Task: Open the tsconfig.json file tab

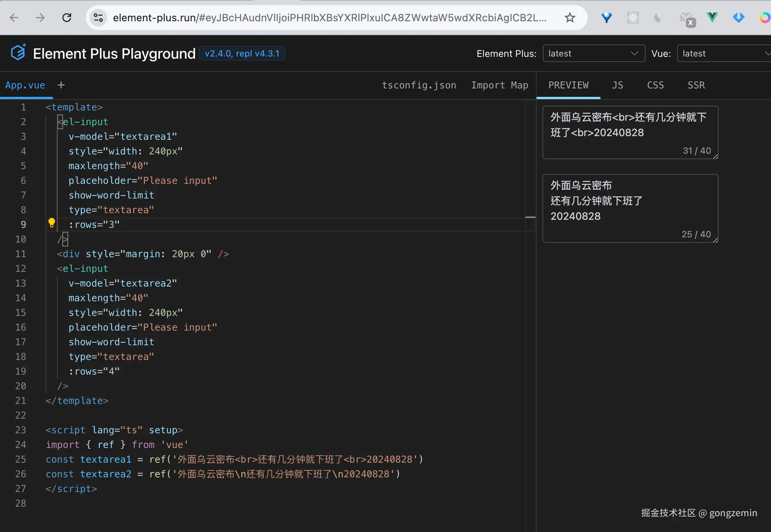Action: pyautogui.click(x=419, y=85)
